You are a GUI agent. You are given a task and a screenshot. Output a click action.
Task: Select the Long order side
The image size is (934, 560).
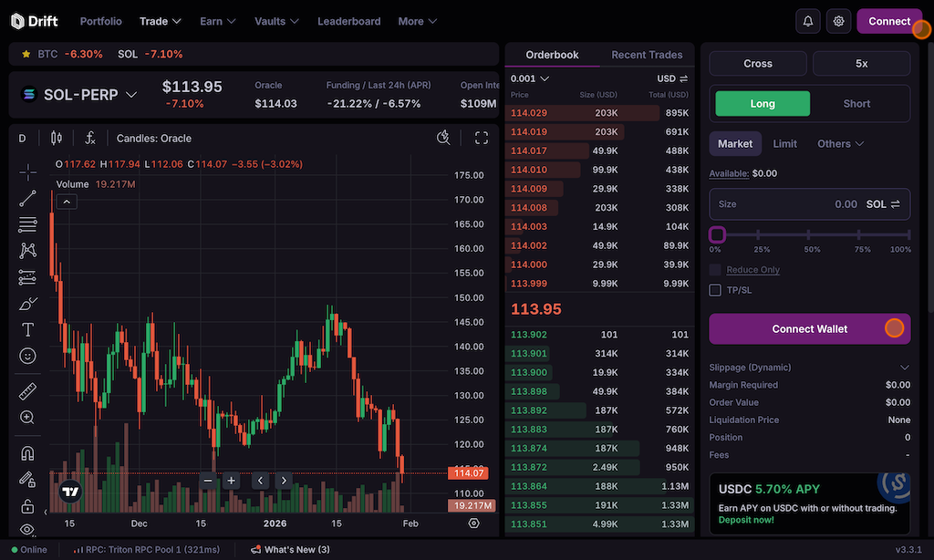[762, 104]
